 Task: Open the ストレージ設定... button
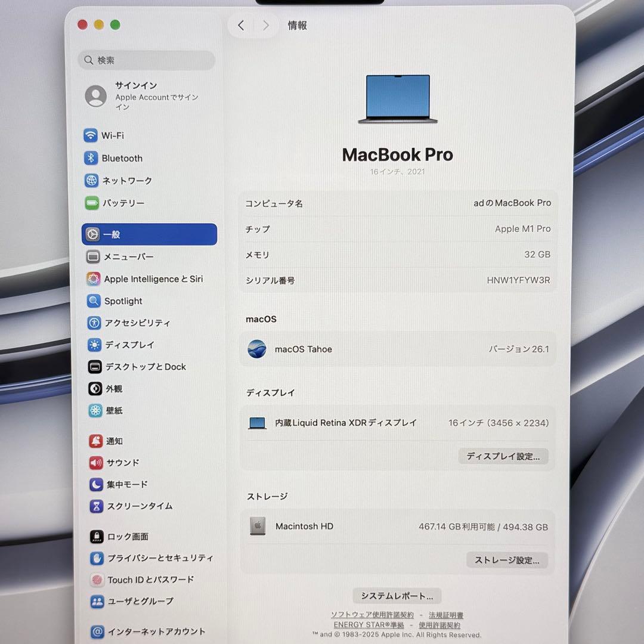[507, 560]
